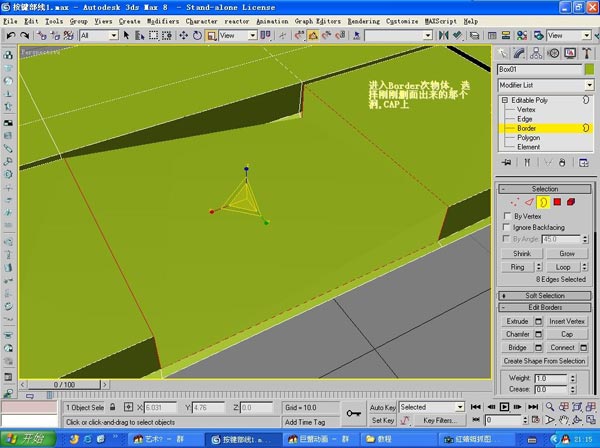The image size is (600, 448).
Task: Click the Pan hand viewport control
Action: (x=563, y=420)
